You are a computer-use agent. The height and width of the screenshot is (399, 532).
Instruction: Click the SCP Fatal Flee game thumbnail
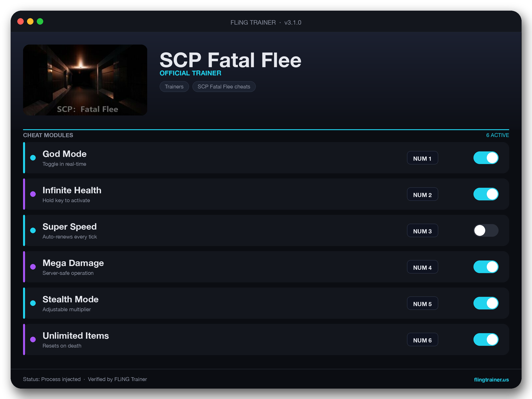(85, 80)
